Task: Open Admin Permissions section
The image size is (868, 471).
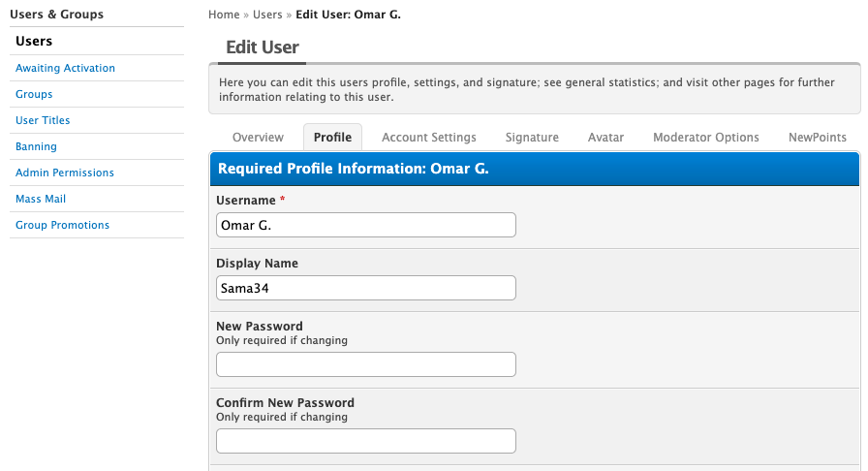Action: (65, 173)
